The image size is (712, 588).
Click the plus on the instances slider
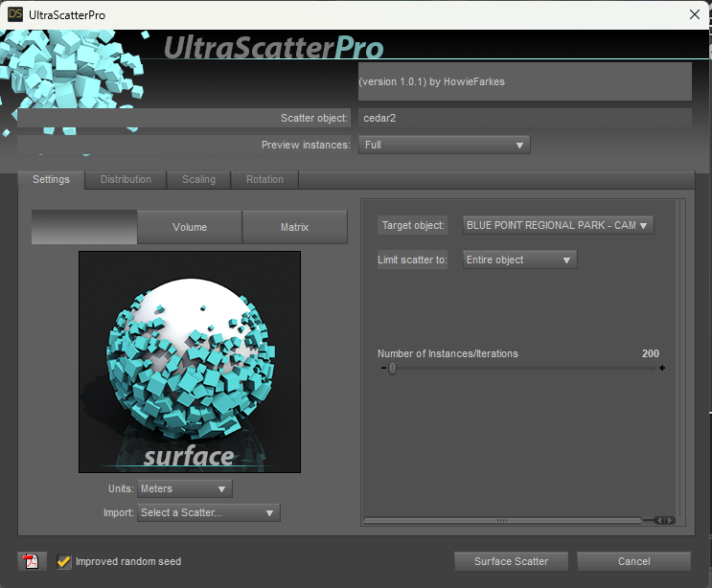pos(662,368)
